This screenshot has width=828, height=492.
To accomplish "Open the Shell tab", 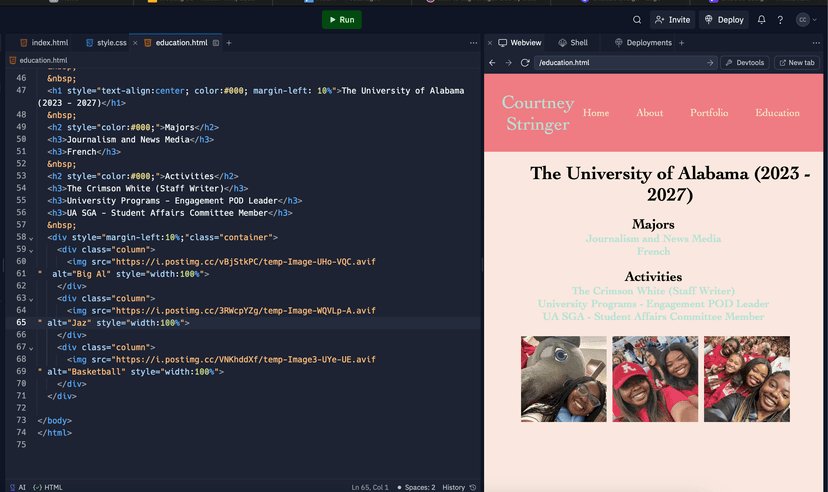I will [x=573, y=43].
